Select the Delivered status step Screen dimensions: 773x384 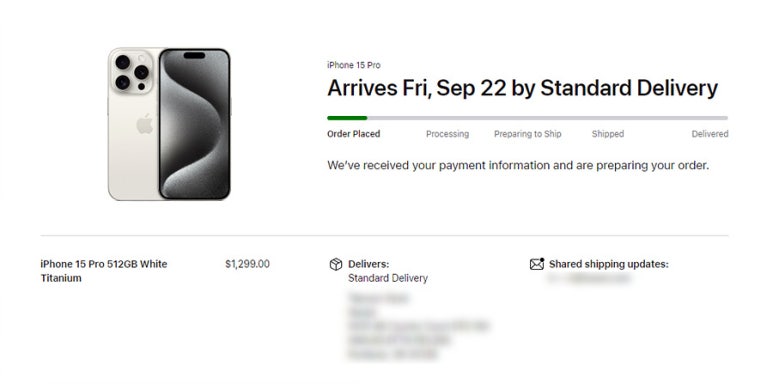709,134
